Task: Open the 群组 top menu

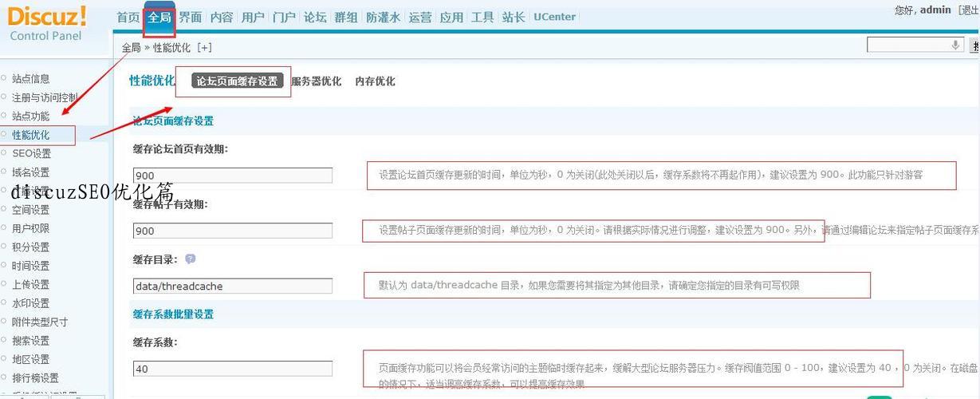Action: click(x=346, y=17)
